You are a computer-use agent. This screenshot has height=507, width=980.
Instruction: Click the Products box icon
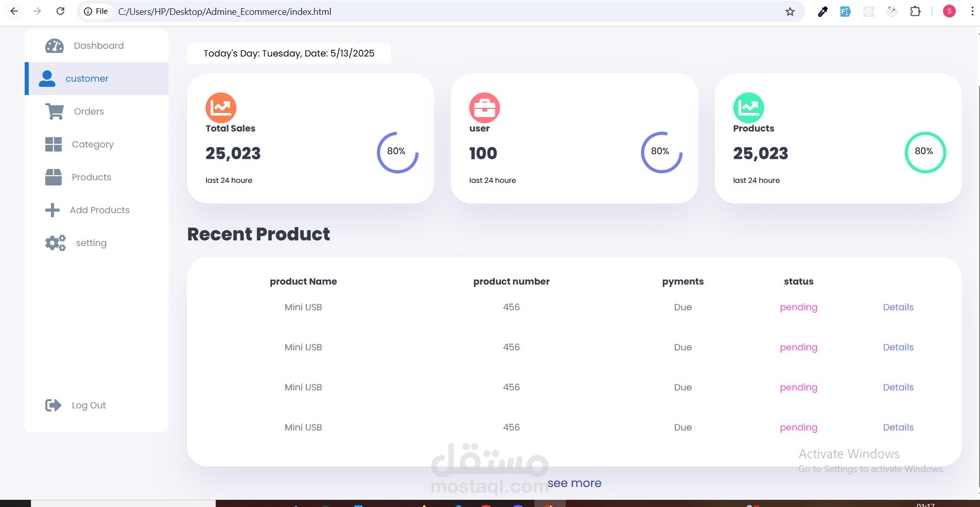[53, 177]
